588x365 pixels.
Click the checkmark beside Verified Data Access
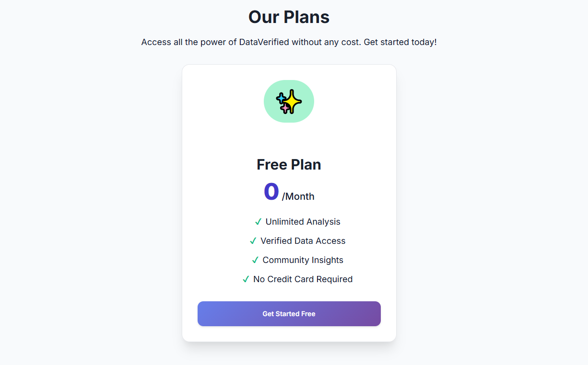253,241
